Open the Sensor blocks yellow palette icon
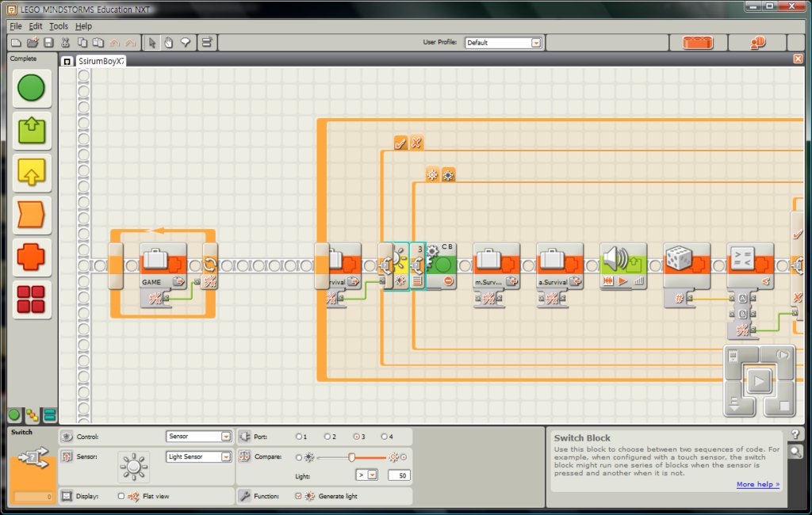Viewport: 812px width, 515px height. pyautogui.click(x=32, y=173)
